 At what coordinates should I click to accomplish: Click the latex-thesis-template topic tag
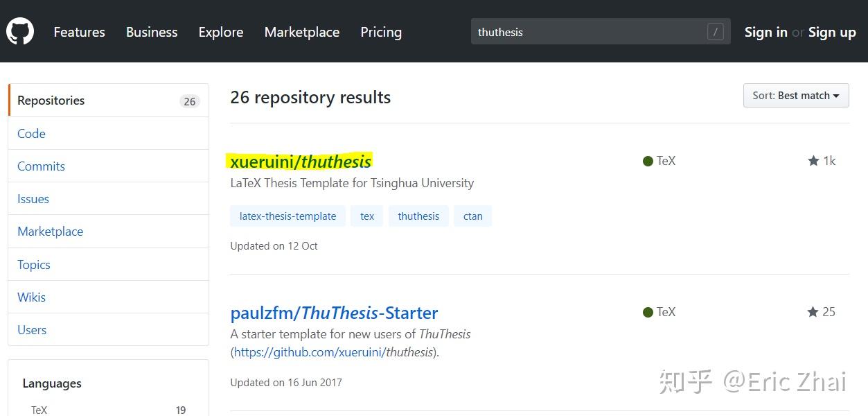[x=287, y=216]
